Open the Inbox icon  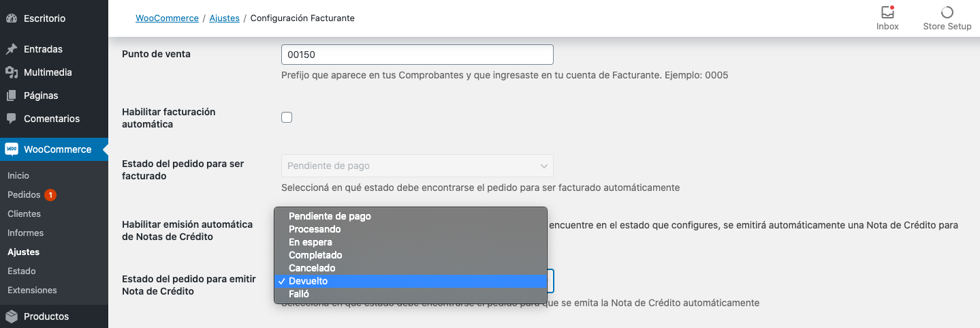click(887, 12)
